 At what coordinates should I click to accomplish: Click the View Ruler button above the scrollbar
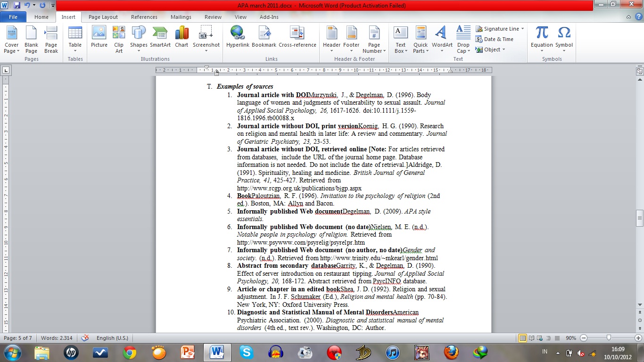point(640,71)
